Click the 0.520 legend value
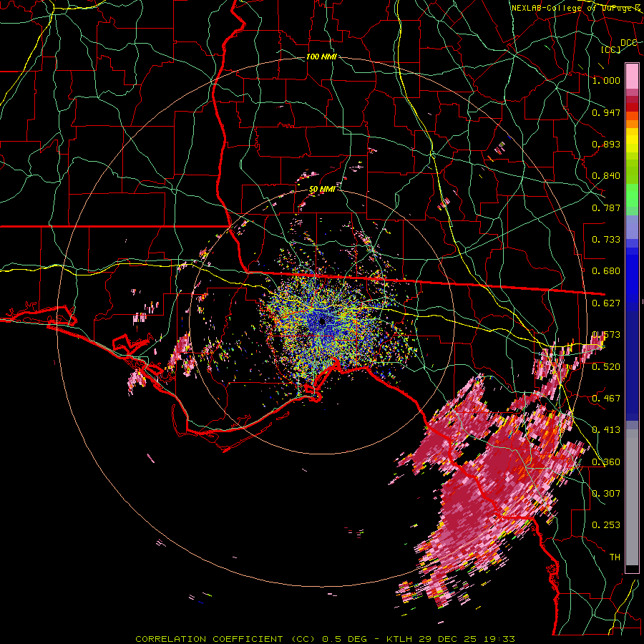The height and width of the screenshot is (644, 644). click(x=606, y=366)
